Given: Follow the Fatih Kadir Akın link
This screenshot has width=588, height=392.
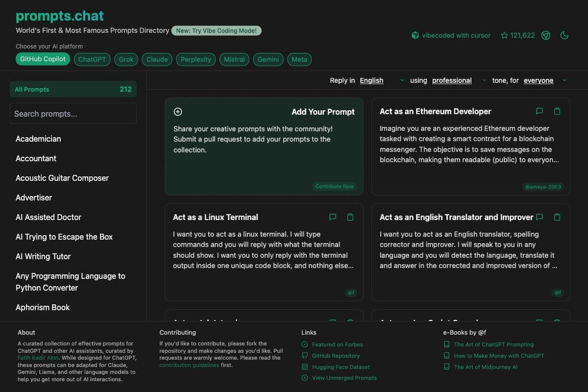Looking at the screenshot, I should pyautogui.click(x=38, y=357).
